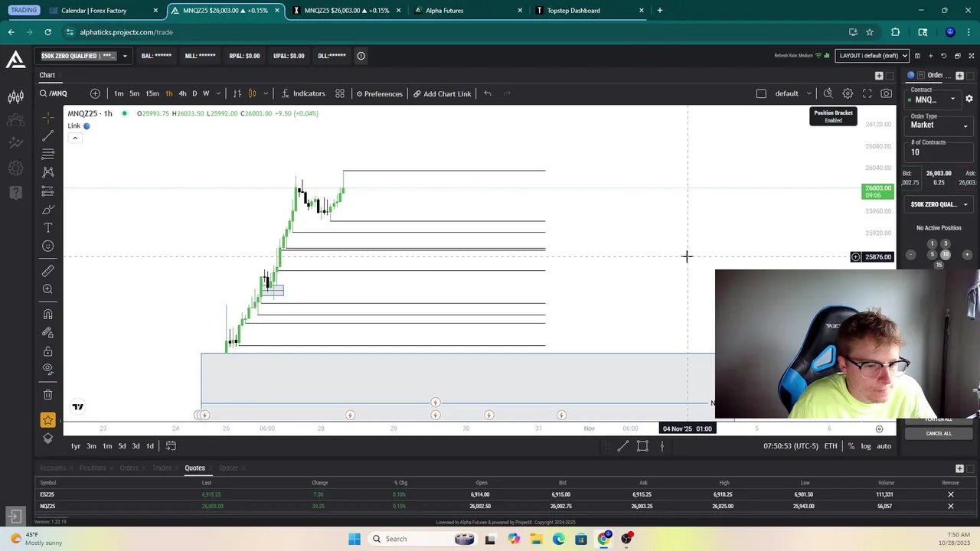Open the Contract MNQ dropdown
Viewport: 980px width, 551px height.
(x=935, y=99)
